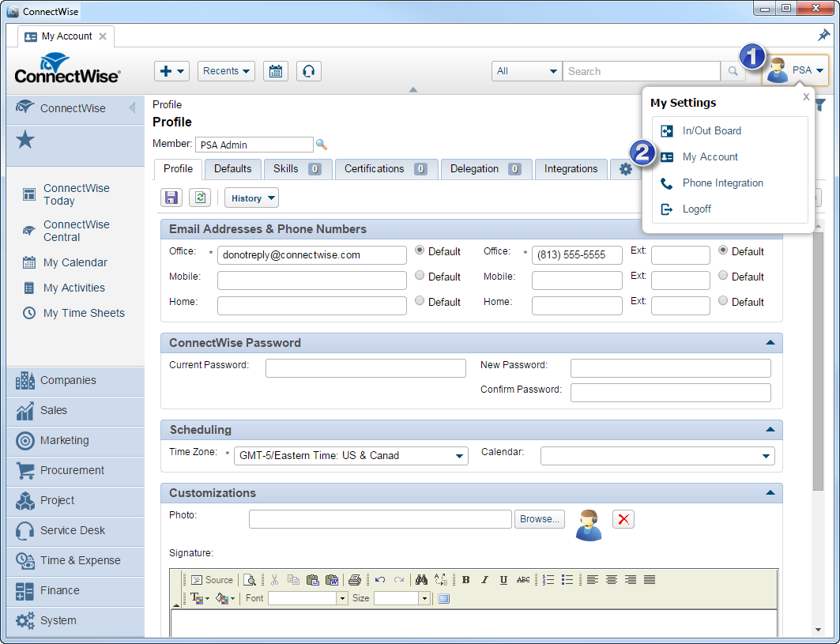
Task: Open the text color dropdown in editor
Action: coord(200,598)
